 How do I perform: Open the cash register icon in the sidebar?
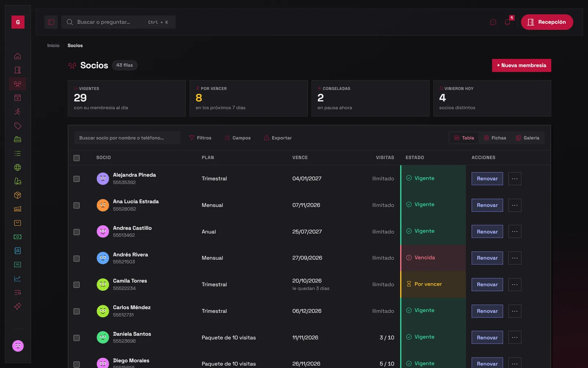coord(17,139)
